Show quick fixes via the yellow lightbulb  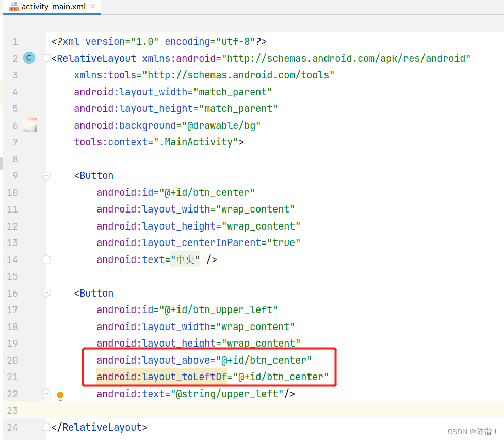(60, 396)
